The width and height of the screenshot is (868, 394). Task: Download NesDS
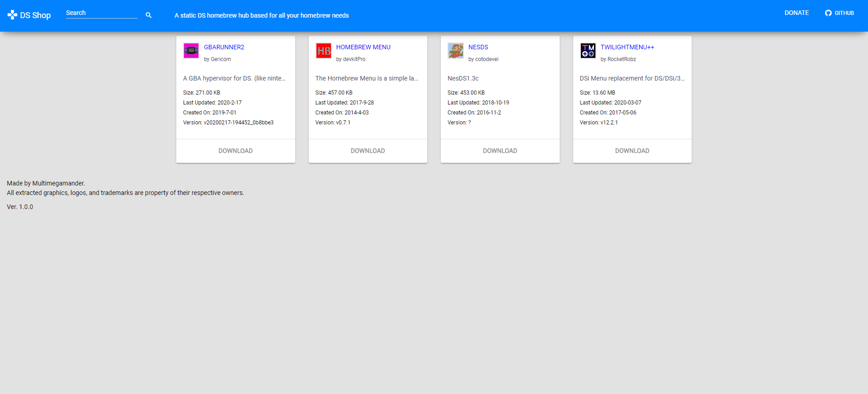tap(500, 151)
